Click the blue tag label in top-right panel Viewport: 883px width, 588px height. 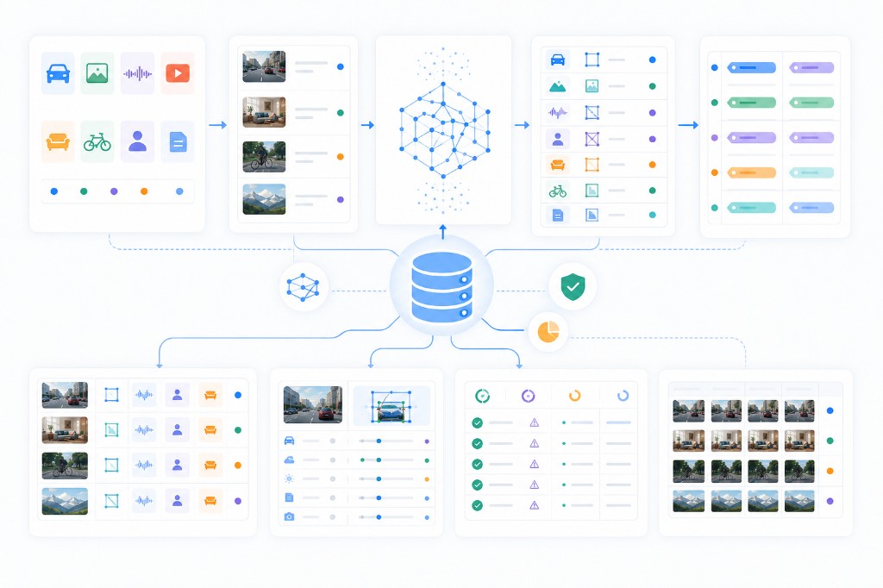[x=751, y=67]
